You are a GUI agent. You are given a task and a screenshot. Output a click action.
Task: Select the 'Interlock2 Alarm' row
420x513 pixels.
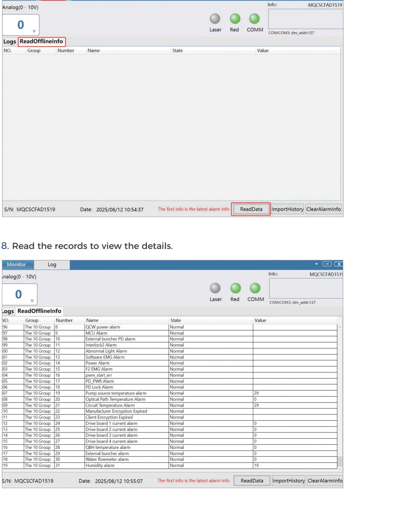(x=170, y=345)
